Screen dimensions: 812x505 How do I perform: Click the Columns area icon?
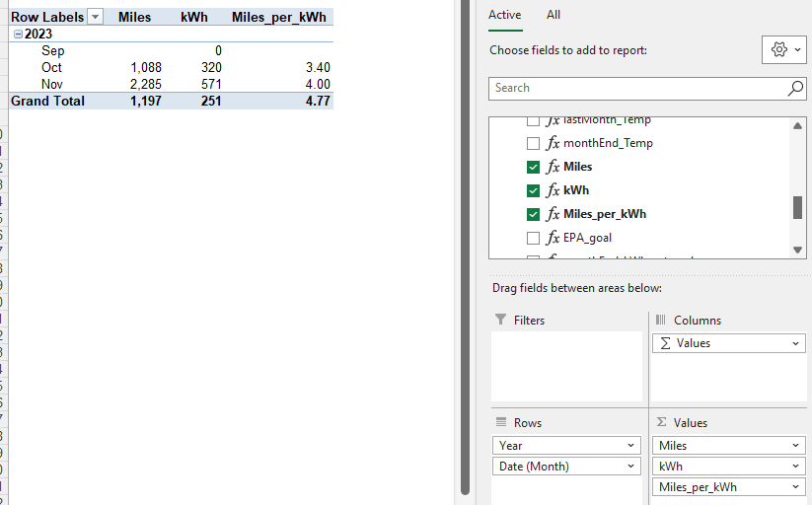pyautogui.click(x=661, y=320)
